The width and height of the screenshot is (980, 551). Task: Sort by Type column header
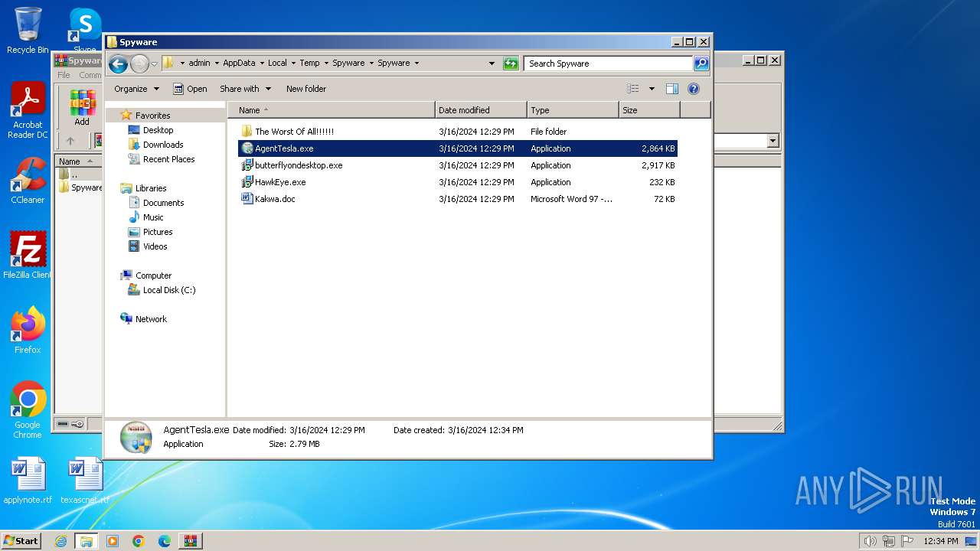(573, 110)
